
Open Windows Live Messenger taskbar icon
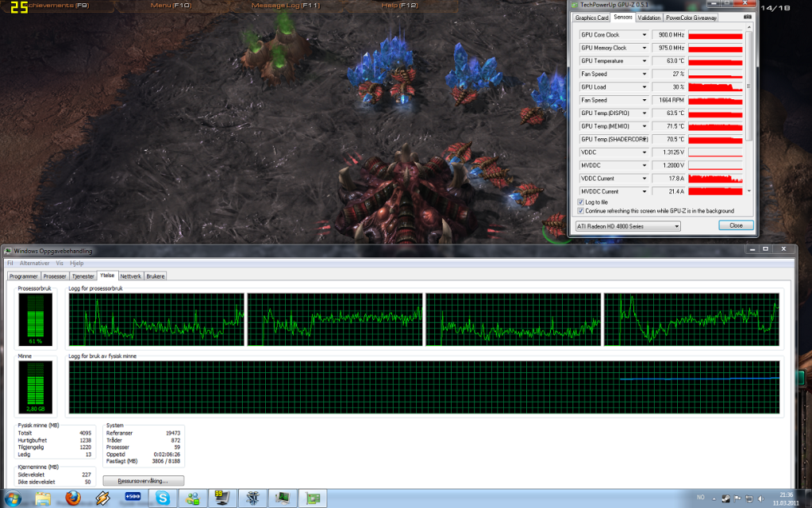tap(193, 498)
